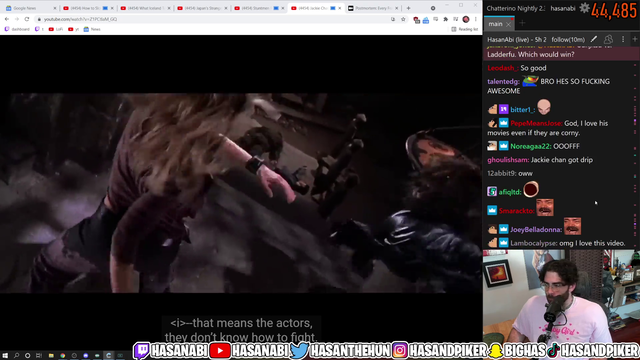
Task: Open Chrome three-dot menu
Action: coord(476,19)
